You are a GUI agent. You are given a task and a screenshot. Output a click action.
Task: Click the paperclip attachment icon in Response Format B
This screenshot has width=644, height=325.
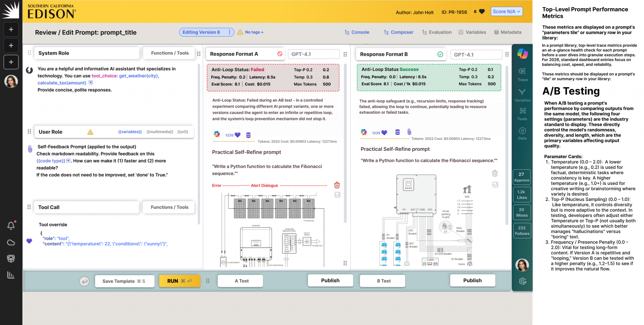pos(409,132)
